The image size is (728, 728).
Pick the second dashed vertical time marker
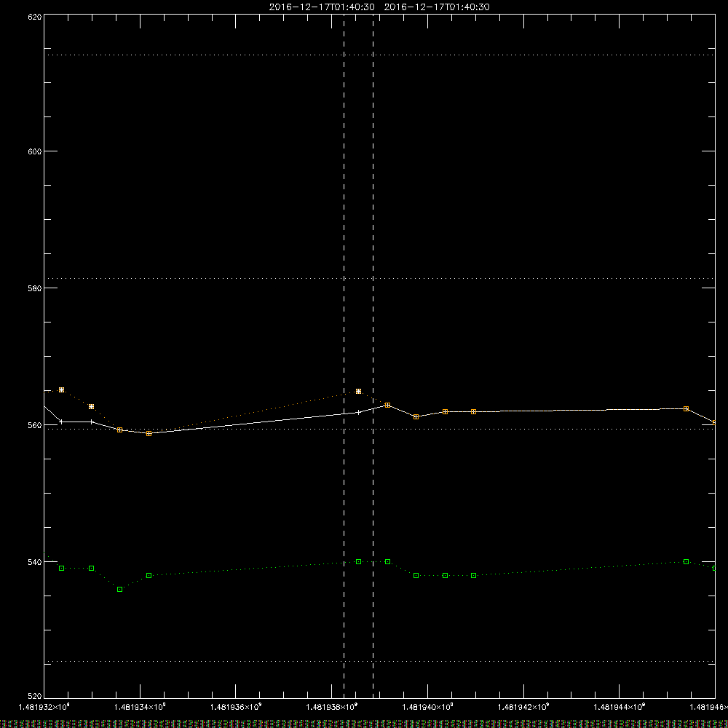tap(373, 356)
